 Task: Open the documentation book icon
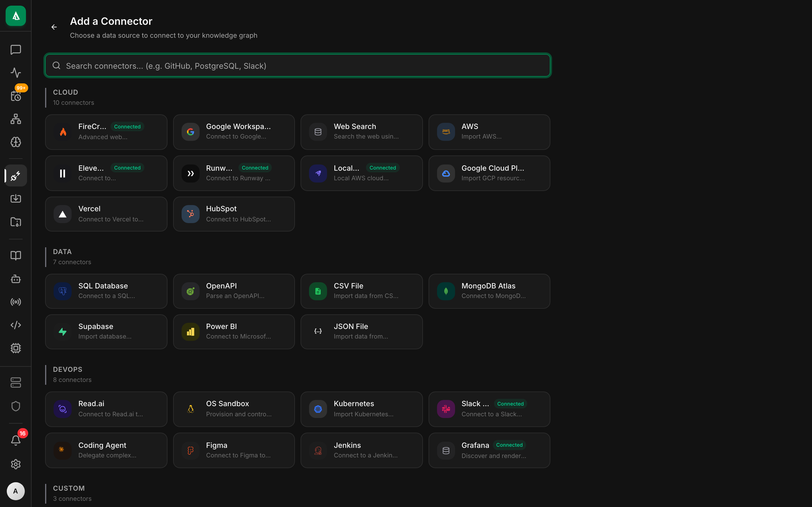tap(16, 255)
